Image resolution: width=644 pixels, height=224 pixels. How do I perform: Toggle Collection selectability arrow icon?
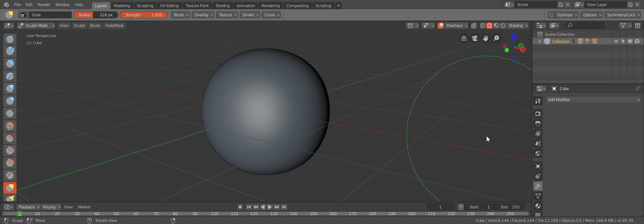click(623, 41)
